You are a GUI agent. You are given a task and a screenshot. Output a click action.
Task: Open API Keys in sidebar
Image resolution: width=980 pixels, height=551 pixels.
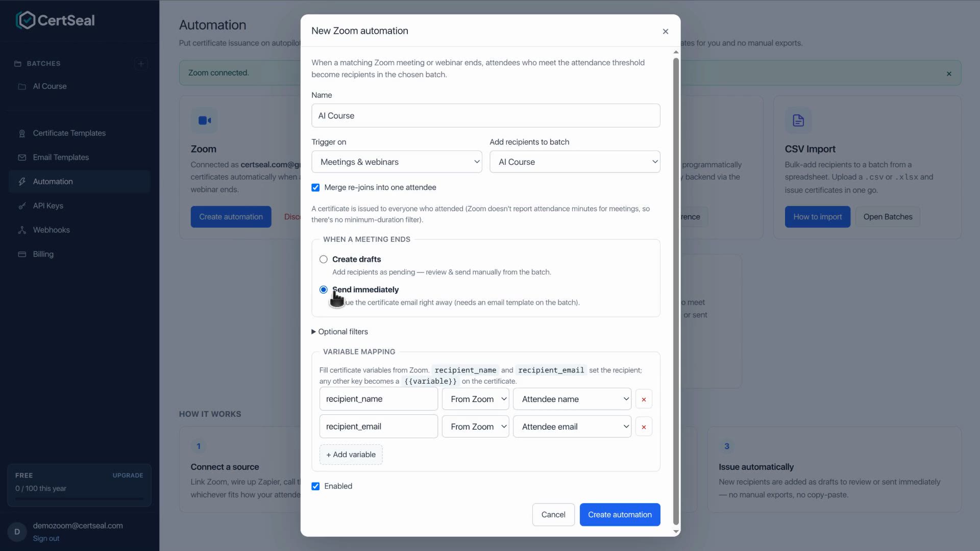tap(79, 206)
